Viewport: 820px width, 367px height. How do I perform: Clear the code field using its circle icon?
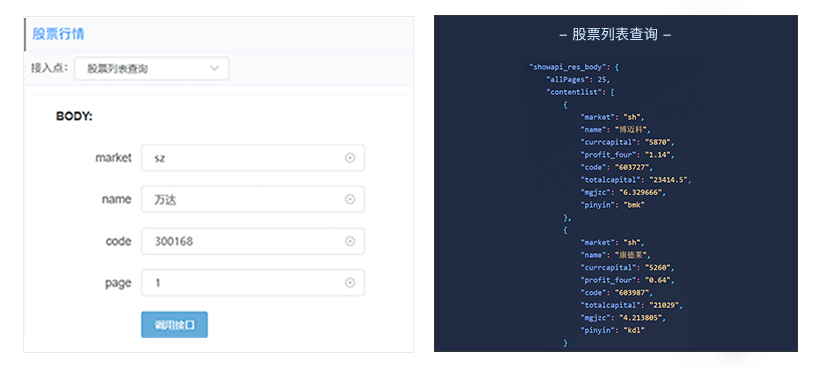click(350, 241)
